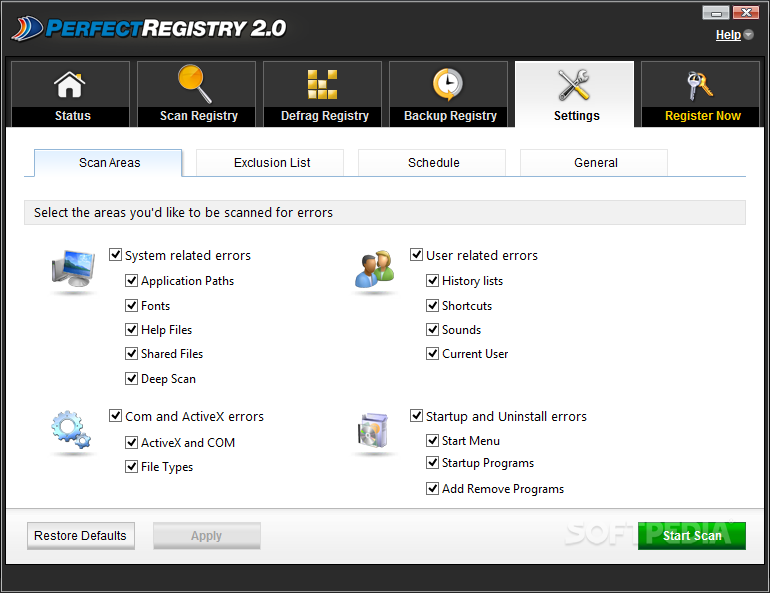Disable Help Files scanning

pyautogui.click(x=132, y=329)
